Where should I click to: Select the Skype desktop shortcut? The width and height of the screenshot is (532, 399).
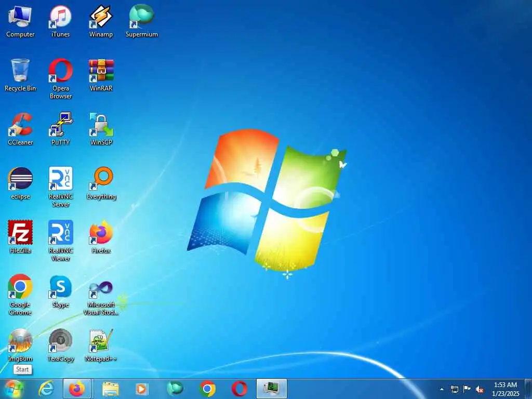coord(60,291)
